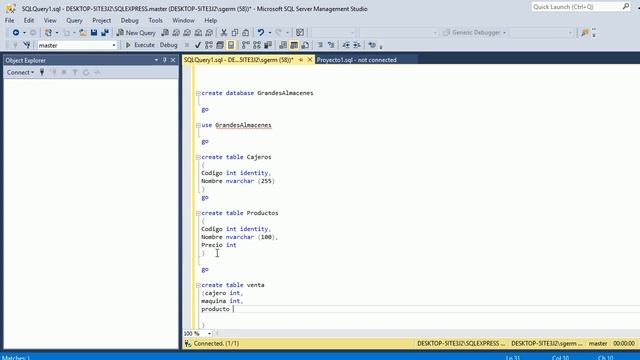
Task: Select the Results to Text icon
Action: [x=283, y=45]
